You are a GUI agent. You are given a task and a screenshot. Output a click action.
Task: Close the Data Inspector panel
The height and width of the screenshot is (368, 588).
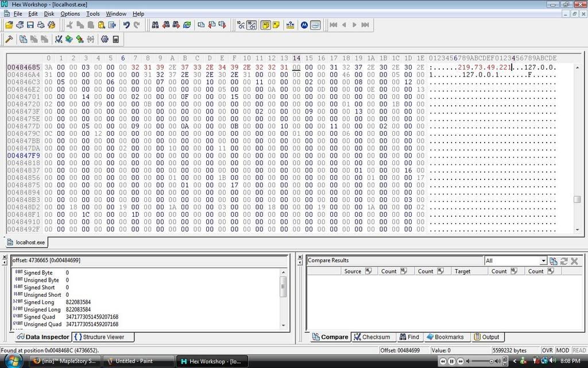point(5,257)
